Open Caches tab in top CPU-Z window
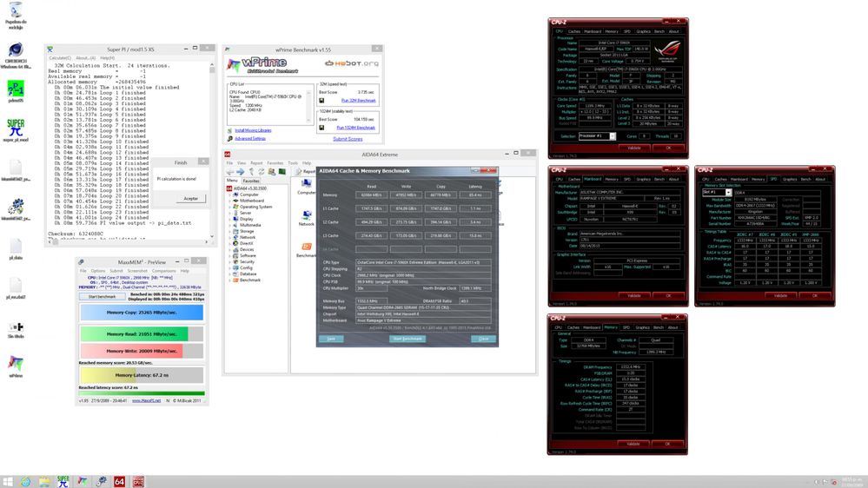 pyautogui.click(x=574, y=31)
